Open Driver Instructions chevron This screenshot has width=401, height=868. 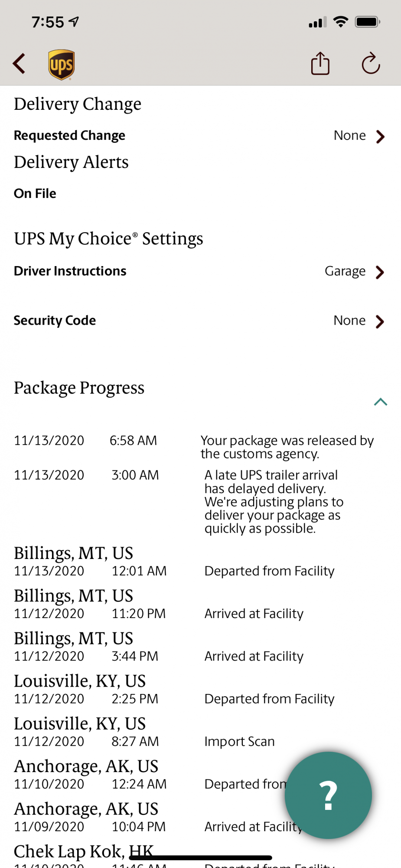point(380,272)
